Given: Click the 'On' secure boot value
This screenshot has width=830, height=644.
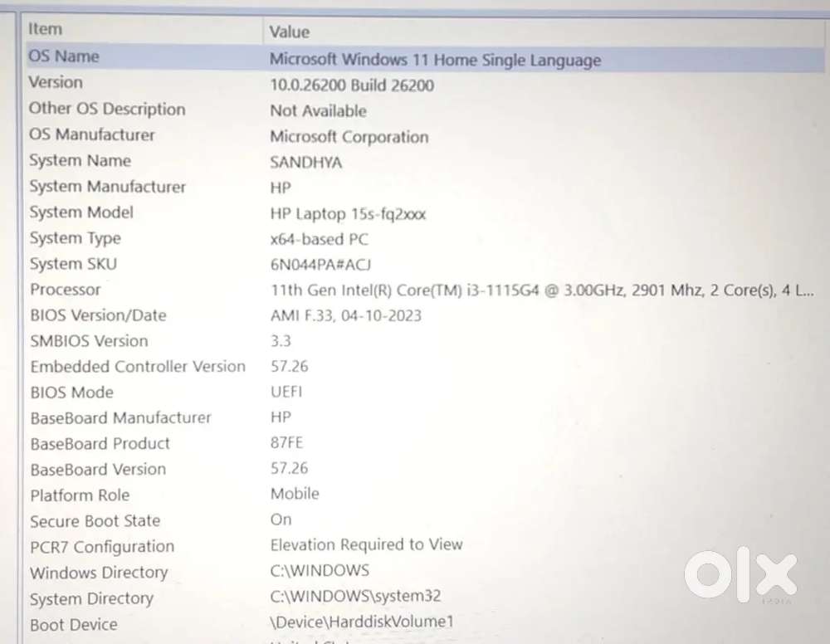Looking at the screenshot, I should (281, 520).
